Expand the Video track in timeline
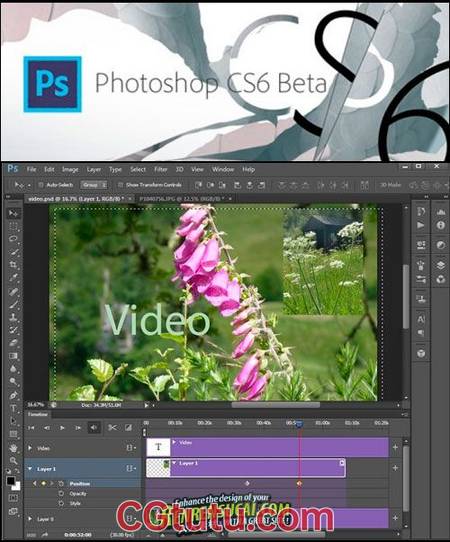Screen dimensions: 450x542 point(30,448)
